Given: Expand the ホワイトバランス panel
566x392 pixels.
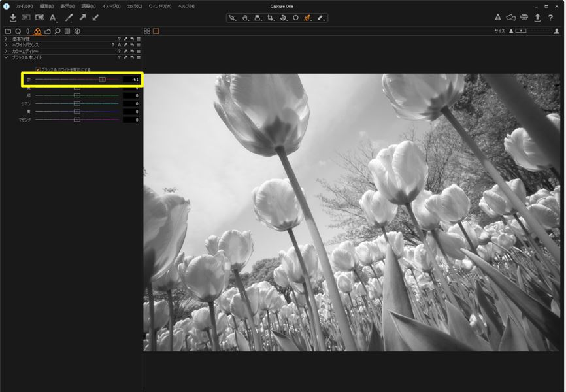Looking at the screenshot, I should (6, 45).
